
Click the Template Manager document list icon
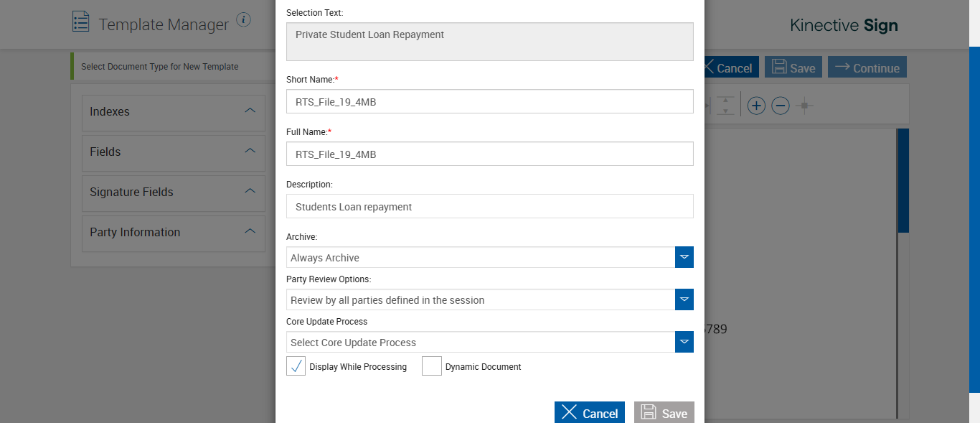pos(81,21)
